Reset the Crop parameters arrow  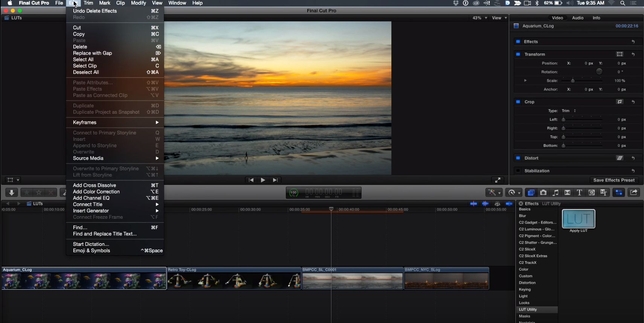[633, 102]
